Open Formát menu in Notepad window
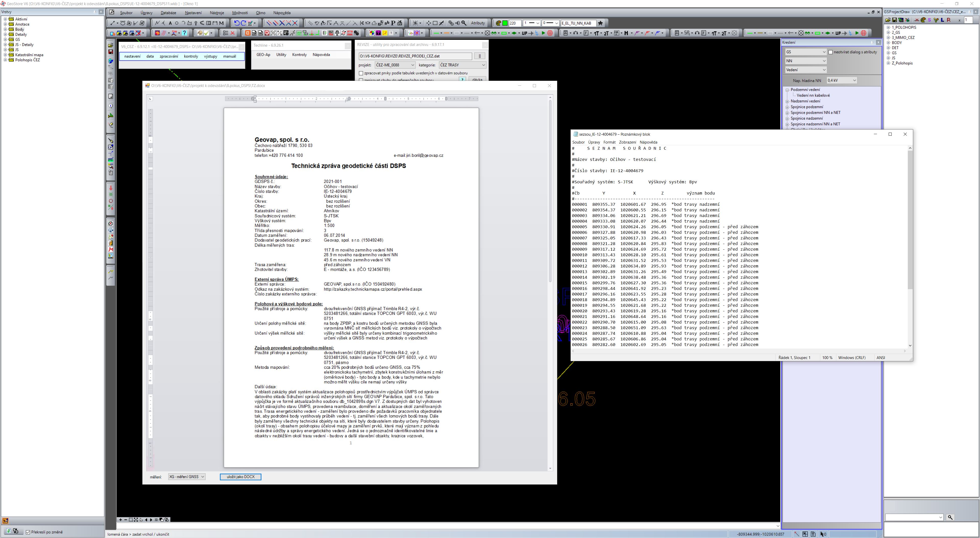The height and width of the screenshot is (538, 980). click(x=609, y=142)
